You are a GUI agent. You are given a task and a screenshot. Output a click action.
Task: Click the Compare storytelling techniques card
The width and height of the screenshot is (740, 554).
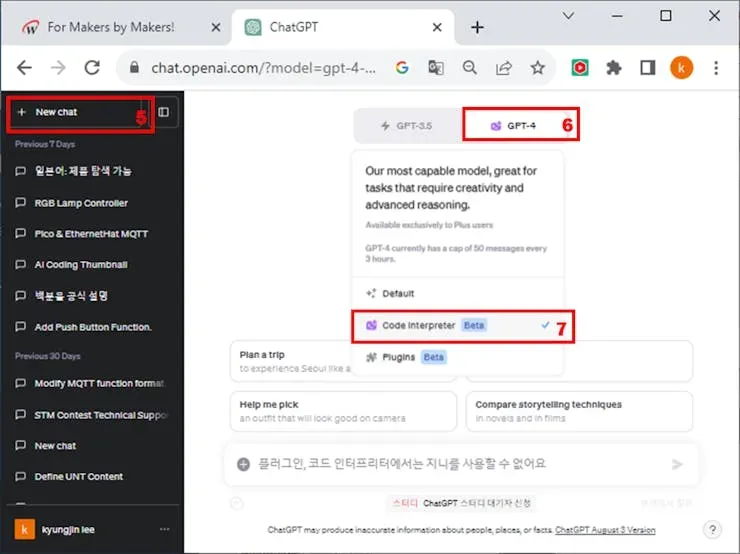pos(579,411)
